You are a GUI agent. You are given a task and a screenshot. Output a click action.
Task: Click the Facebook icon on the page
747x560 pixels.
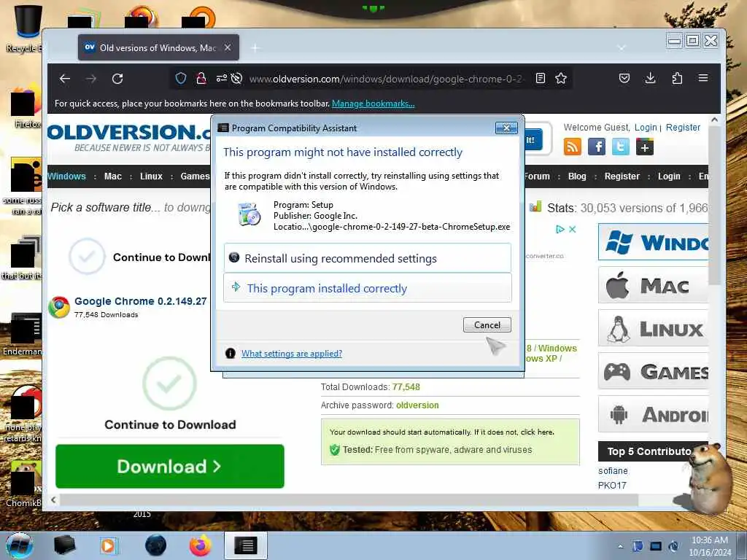pos(597,147)
